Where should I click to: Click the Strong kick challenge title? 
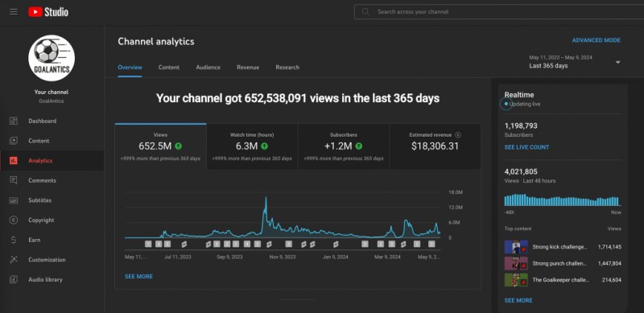[x=559, y=247]
